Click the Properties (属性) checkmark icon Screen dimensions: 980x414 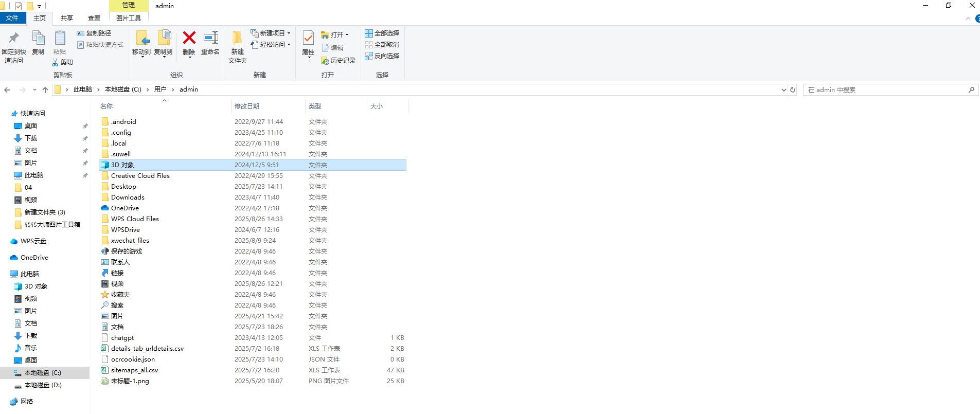(308, 39)
